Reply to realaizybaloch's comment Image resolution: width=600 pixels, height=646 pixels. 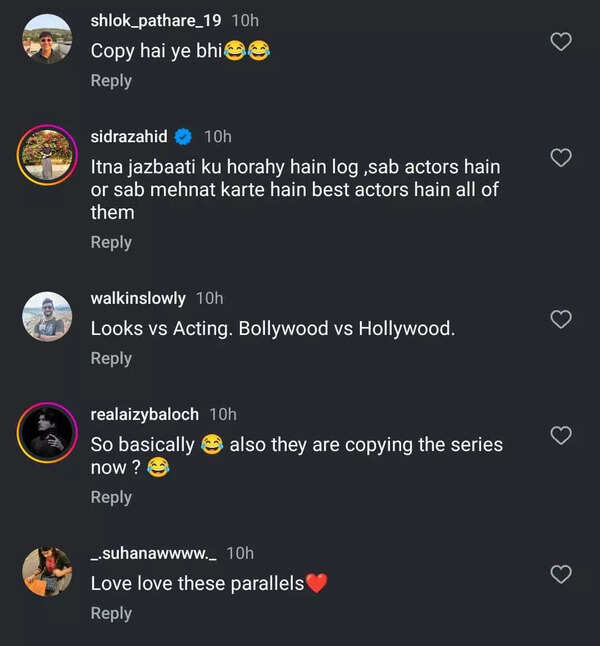tap(111, 497)
